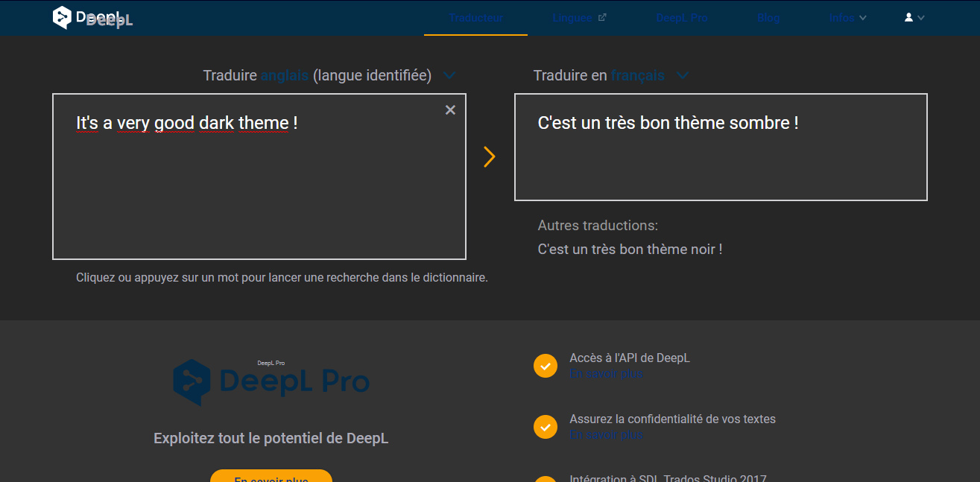The height and width of the screenshot is (482, 980).
Task: Click into the source text input box
Action: (x=259, y=194)
